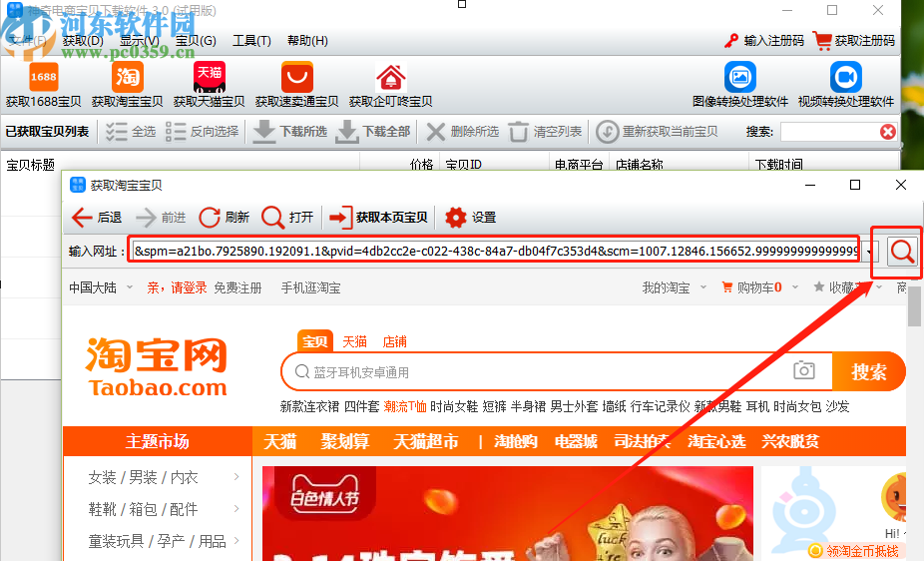Open 设置 gear settings

pos(470,218)
